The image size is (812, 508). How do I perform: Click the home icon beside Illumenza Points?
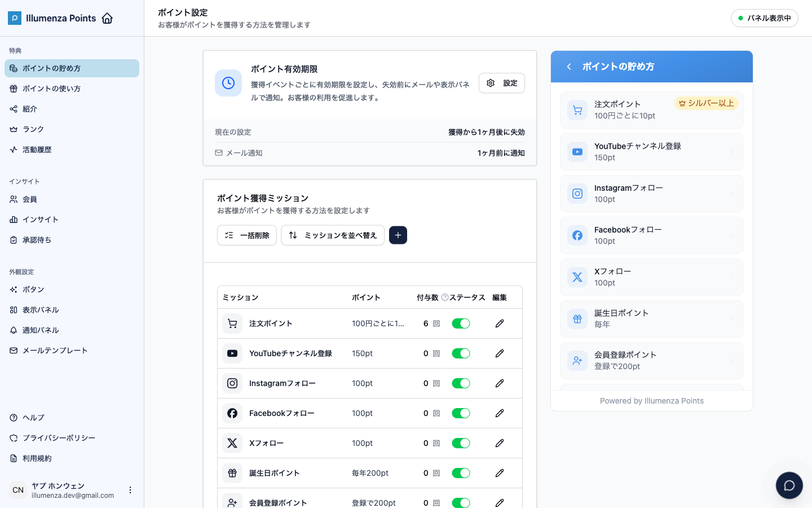click(x=107, y=18)
